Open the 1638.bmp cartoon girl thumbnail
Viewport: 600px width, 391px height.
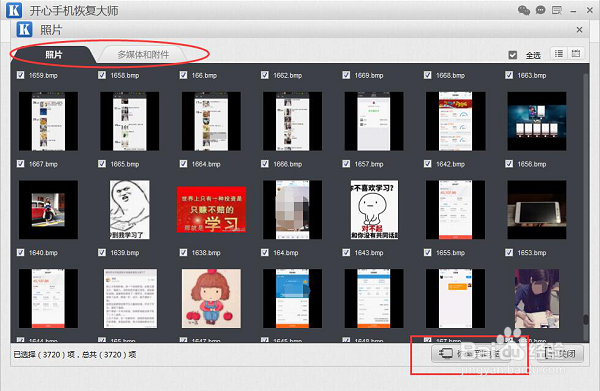211,298
